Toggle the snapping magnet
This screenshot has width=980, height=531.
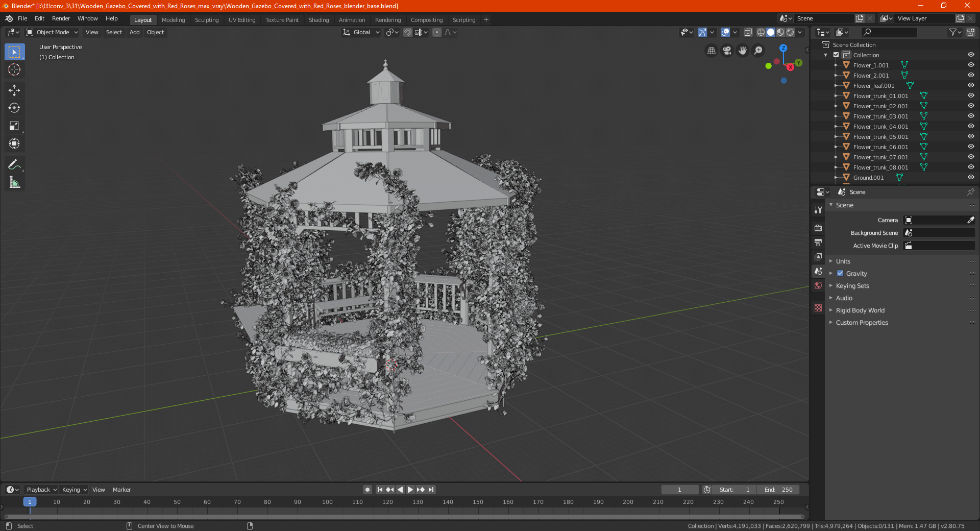(408, 32)
